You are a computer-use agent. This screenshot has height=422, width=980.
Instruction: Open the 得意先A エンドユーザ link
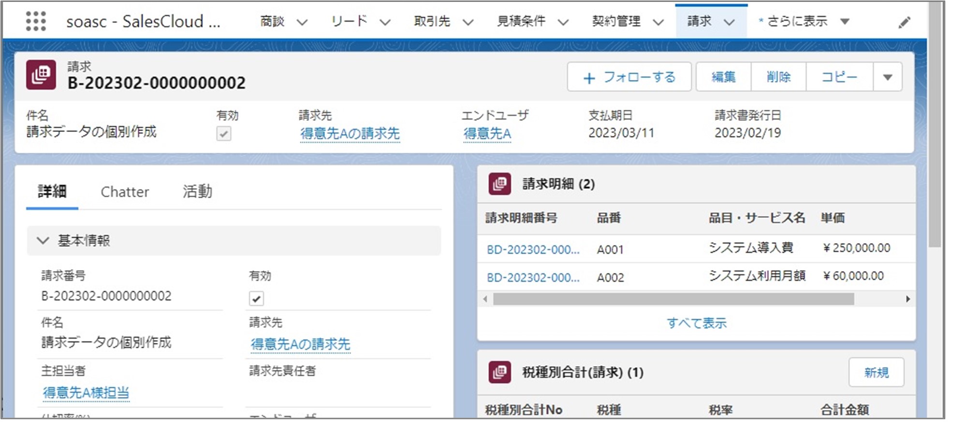click(487, 133)
